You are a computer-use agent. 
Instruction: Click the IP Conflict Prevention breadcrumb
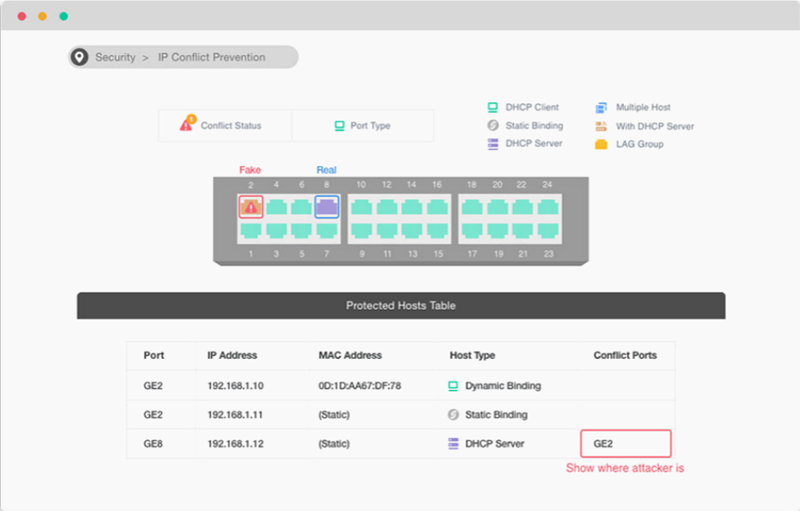[x=211, y=57]
